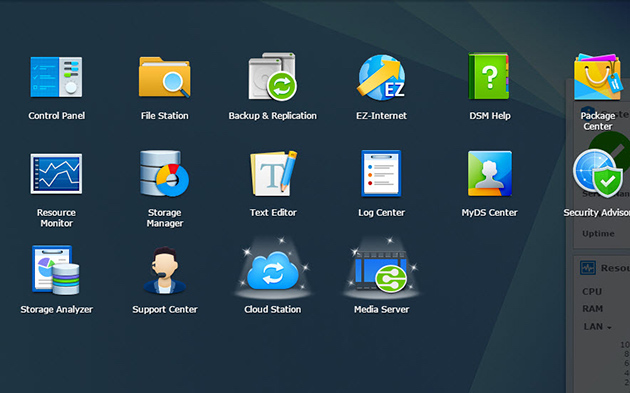Launch Security Advisor shield icon
Viewport: 630px width, 393px height.
pyautogui.click(x=598, y=173)
